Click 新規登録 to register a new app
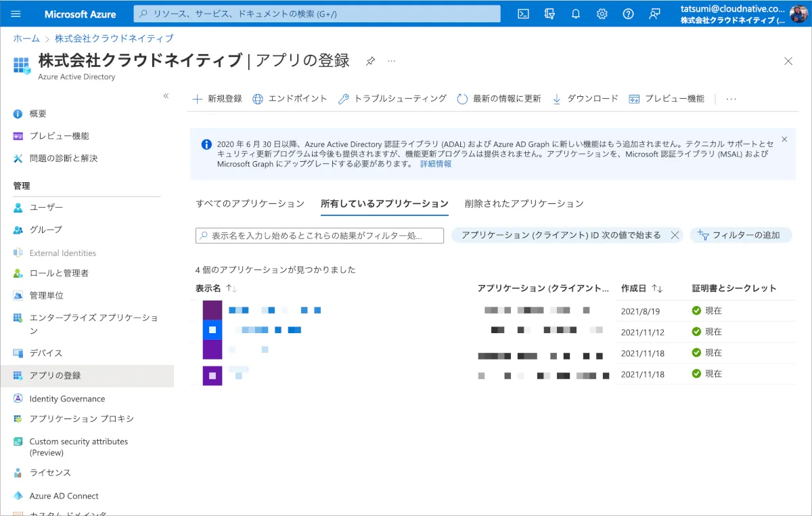 217,99
